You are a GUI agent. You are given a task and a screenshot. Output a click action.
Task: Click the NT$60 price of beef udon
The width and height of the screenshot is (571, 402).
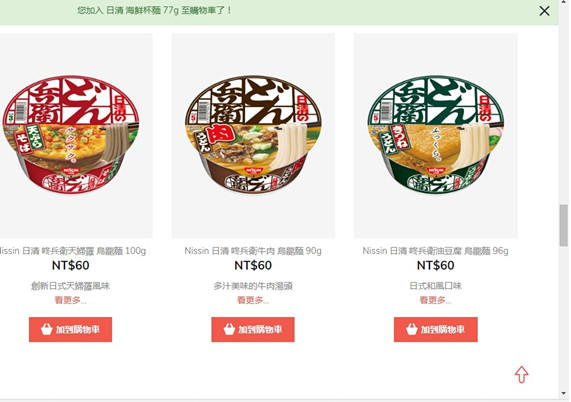(x=253, y=265)
